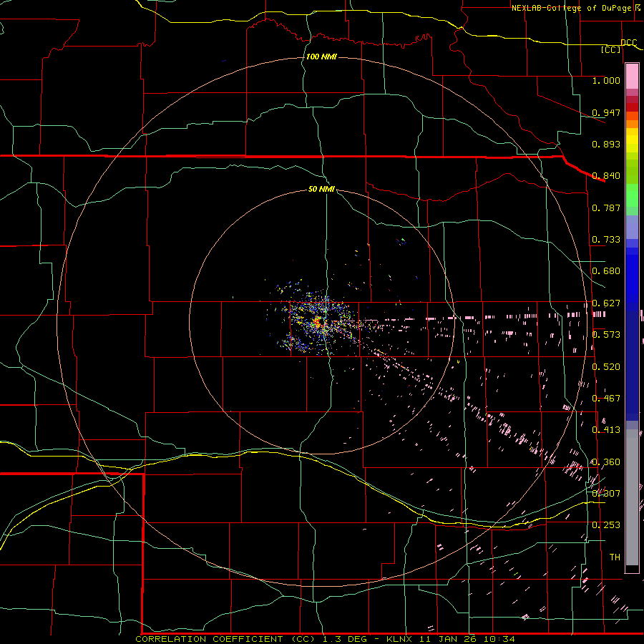
Task: Click the 0.520 color scale label
Action: [x=606, y=367]
